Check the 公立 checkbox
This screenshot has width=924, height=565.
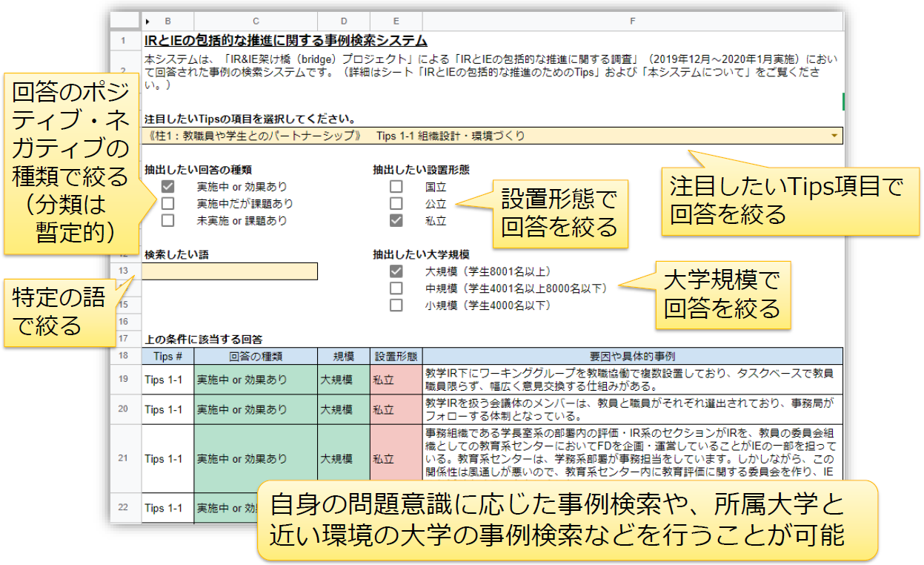click(x=396, y=203)
